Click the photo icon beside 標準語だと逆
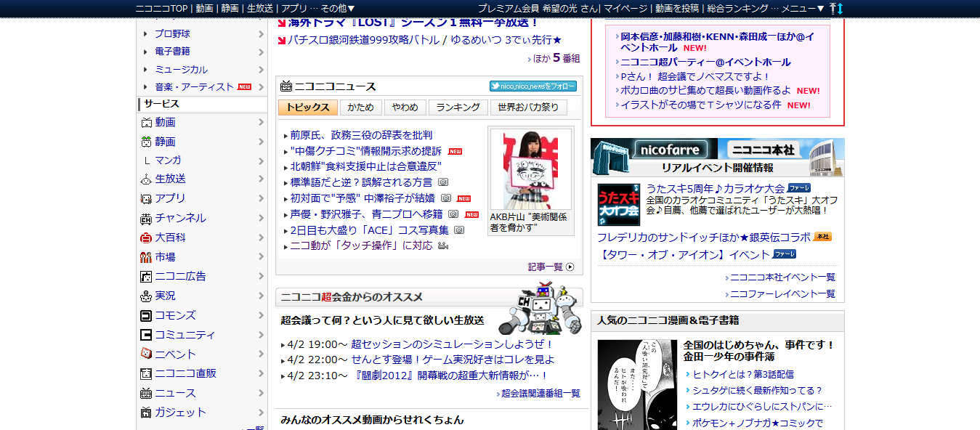 (x=442, y=182)
